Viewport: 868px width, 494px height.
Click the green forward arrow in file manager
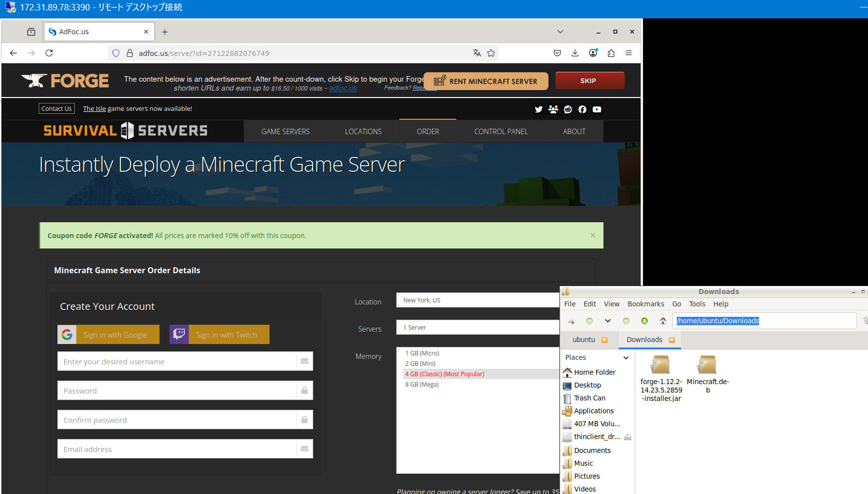[x=626, y=321]
